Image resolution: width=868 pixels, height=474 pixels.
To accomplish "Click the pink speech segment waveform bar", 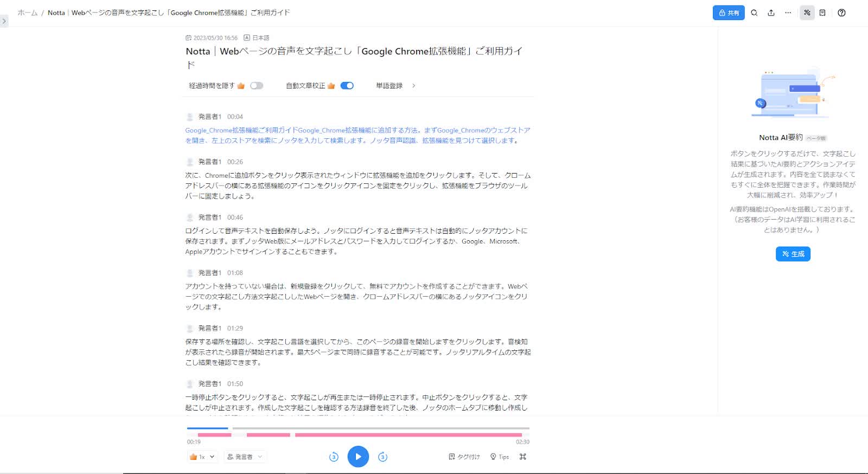I will (408, 435).
